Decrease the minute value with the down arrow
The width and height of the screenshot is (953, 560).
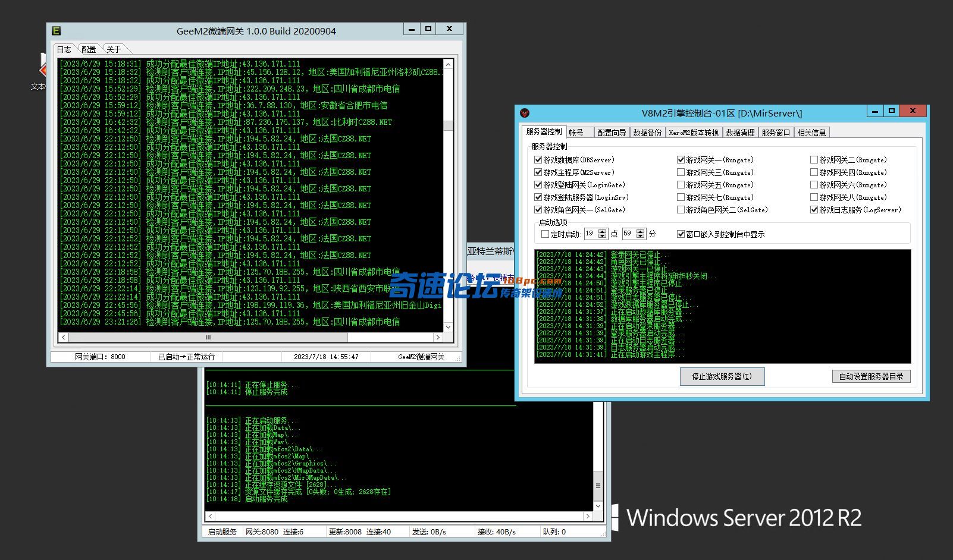click(x=641, y=237)
